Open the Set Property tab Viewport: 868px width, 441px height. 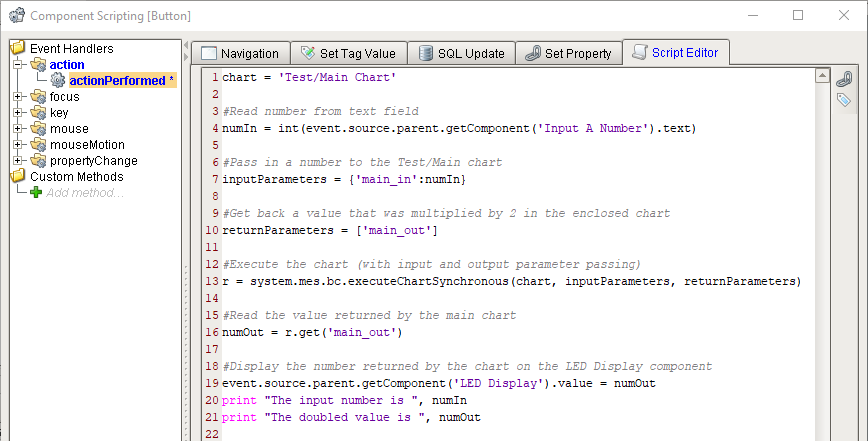pos(569,54)
